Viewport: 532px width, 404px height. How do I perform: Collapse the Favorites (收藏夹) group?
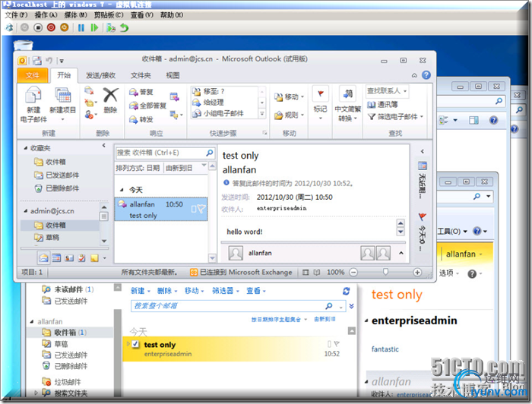(26, 148)
